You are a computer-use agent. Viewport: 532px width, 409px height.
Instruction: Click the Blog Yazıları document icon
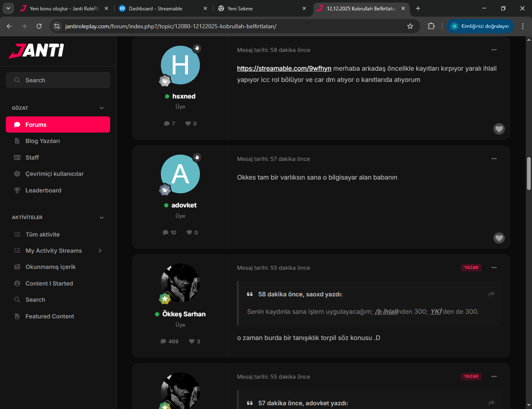pyautogui.click(x=17, y=141)
